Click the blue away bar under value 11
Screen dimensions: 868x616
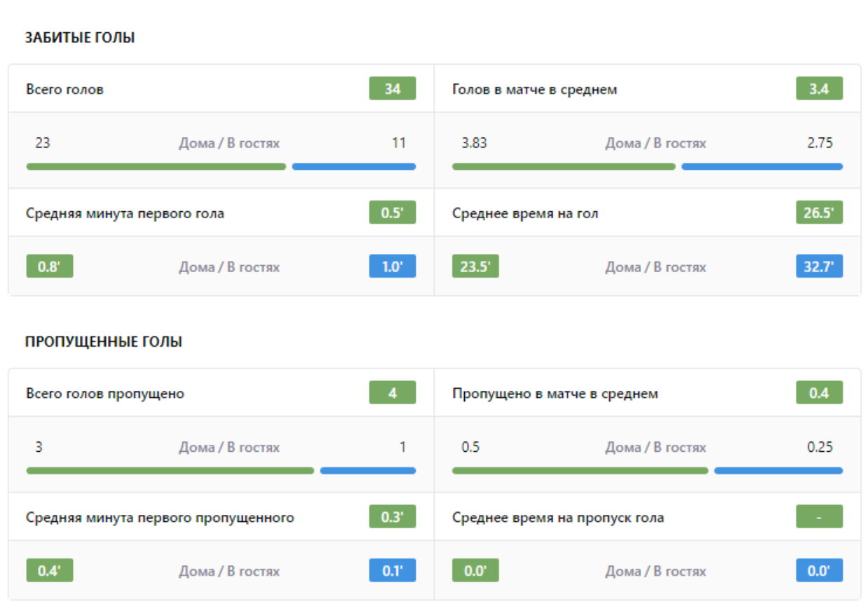point(353,167)
